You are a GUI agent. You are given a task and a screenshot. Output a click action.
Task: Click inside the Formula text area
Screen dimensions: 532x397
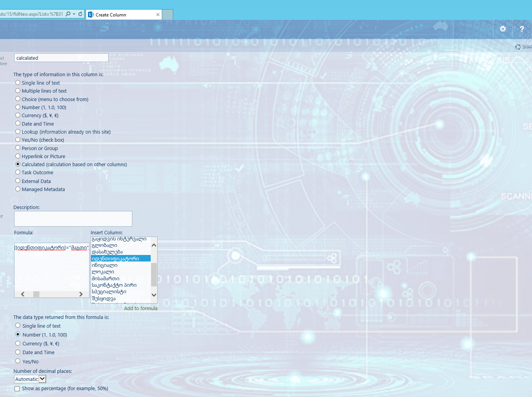[52, 270]
